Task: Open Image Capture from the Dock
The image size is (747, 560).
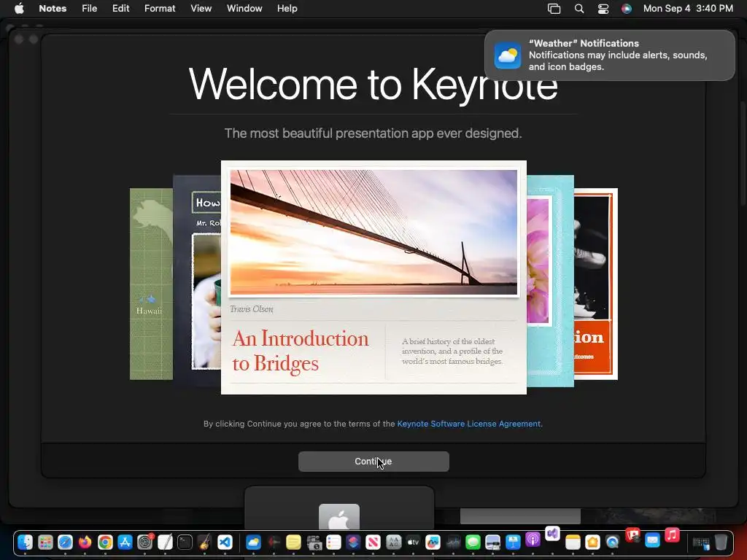Action: tap(314, 542)
